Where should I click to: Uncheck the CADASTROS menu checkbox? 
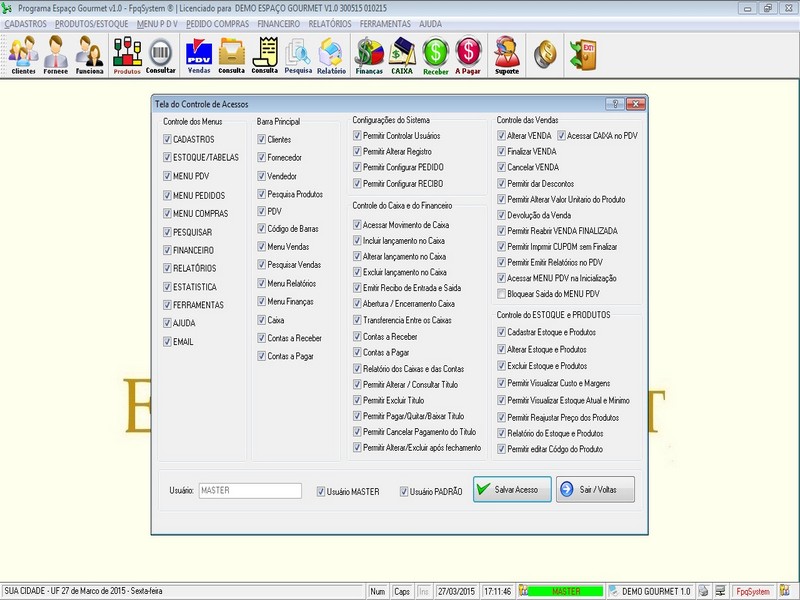click(167, 139)
